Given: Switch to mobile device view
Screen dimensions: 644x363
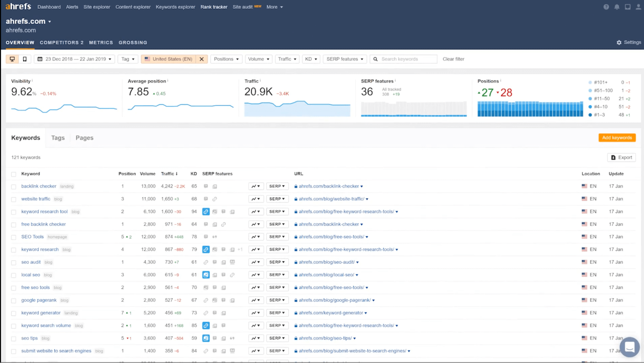Looking at the screenshot, I should (24, 59).
